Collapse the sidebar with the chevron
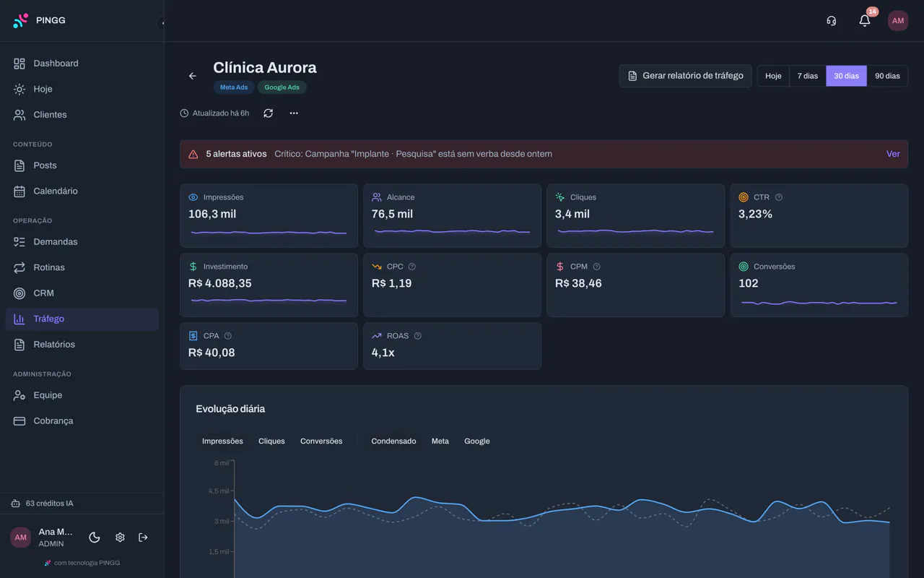 click(x=162, y=23)
